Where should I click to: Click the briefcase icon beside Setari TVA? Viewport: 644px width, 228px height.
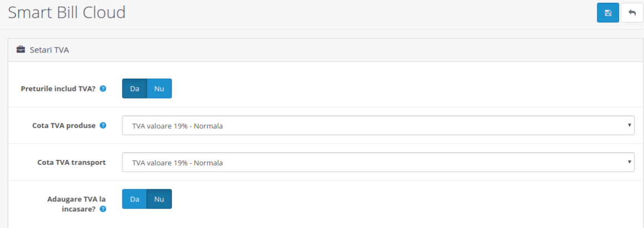point(21,50)
